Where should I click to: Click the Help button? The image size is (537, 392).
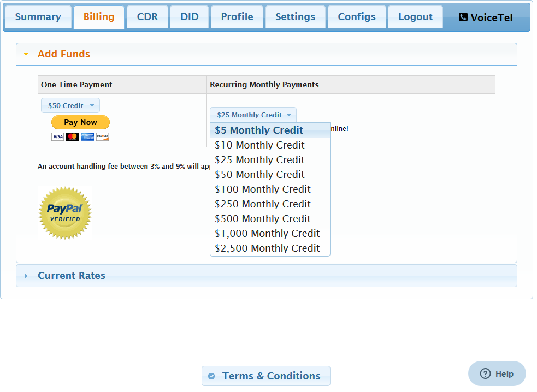click(497, 373)
